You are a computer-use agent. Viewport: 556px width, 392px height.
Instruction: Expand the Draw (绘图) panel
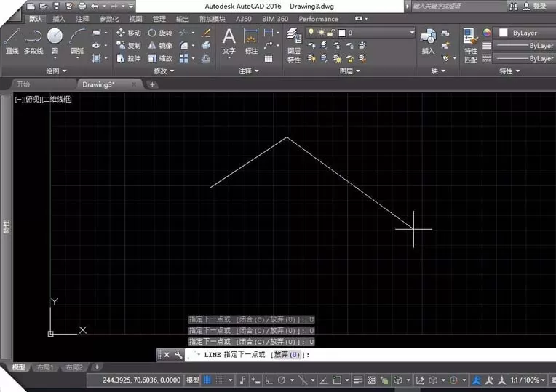pyautogui.click(x=56, y=71)
